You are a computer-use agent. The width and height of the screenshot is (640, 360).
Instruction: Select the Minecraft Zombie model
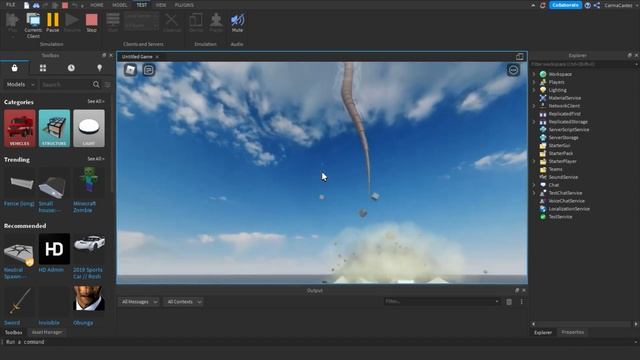coord(88,190)
